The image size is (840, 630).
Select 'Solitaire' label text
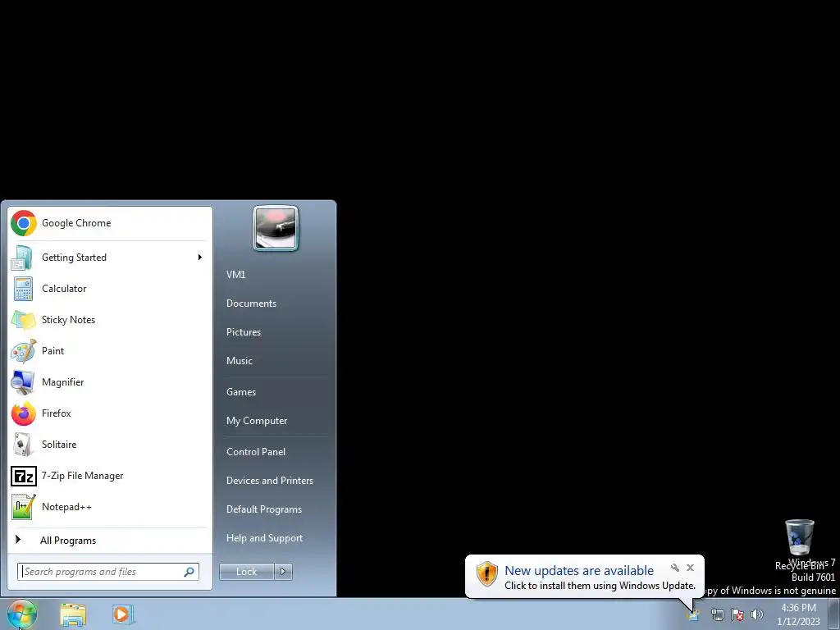click(59, 445)
